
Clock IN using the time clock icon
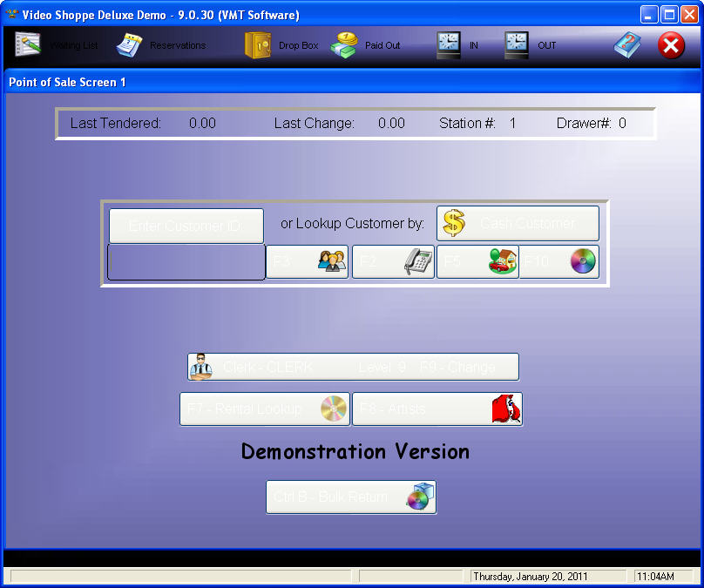pos(449,44)
